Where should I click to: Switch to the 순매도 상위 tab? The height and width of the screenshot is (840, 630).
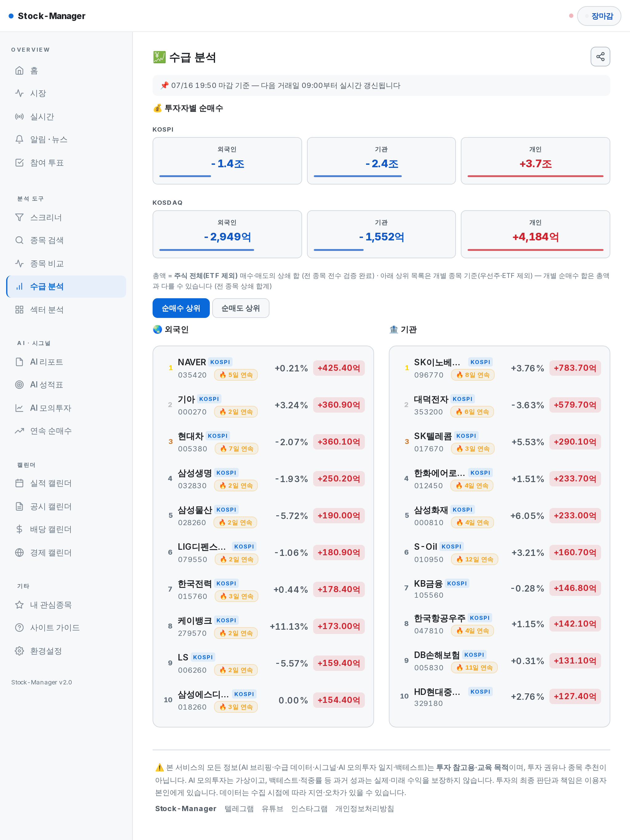[241, 308]
